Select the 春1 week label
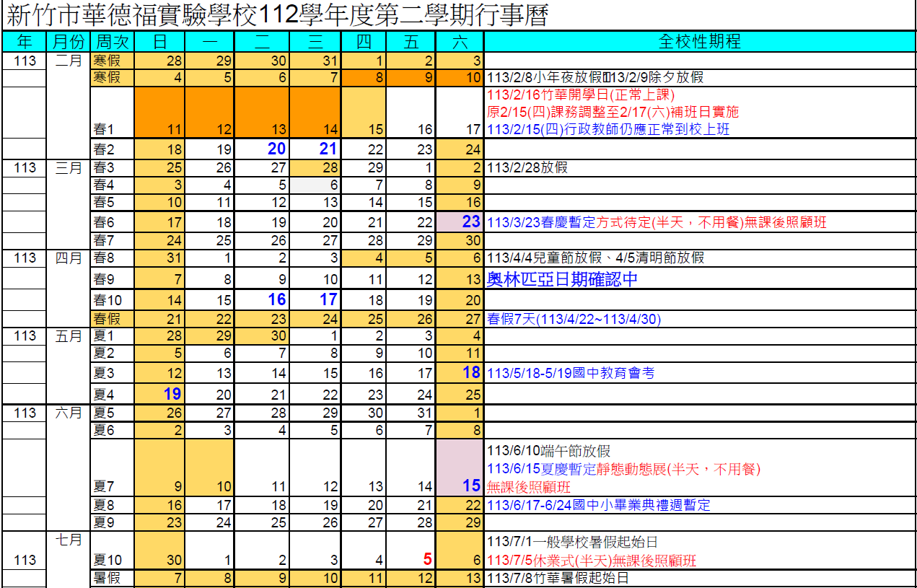 pyautogui.click(x=105, y=130)
